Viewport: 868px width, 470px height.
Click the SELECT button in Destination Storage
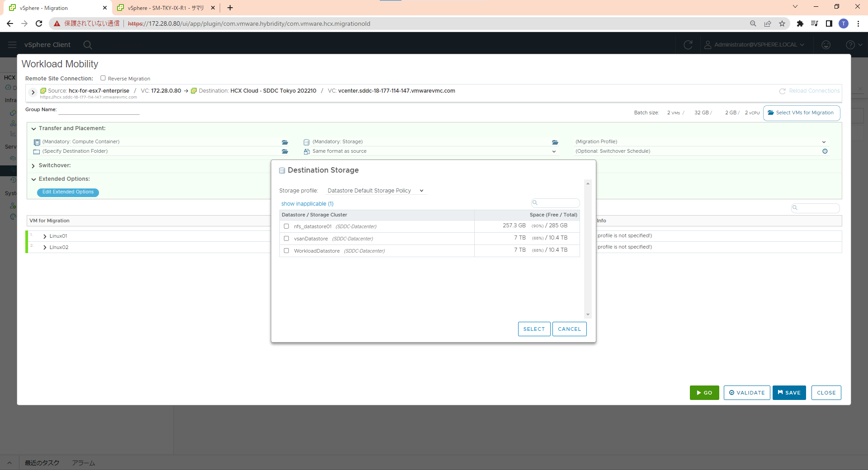[x=534, y=329]
